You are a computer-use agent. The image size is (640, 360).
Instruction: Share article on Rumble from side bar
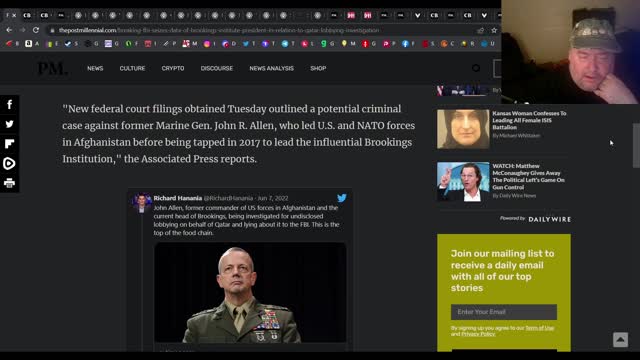pyautogui.click(x=9, y=163)
